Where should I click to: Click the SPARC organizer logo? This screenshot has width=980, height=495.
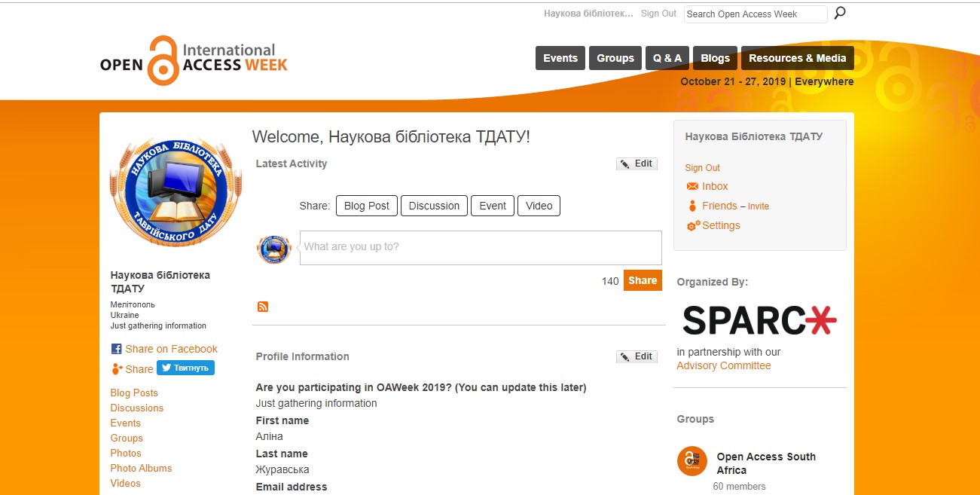(759, 319)
